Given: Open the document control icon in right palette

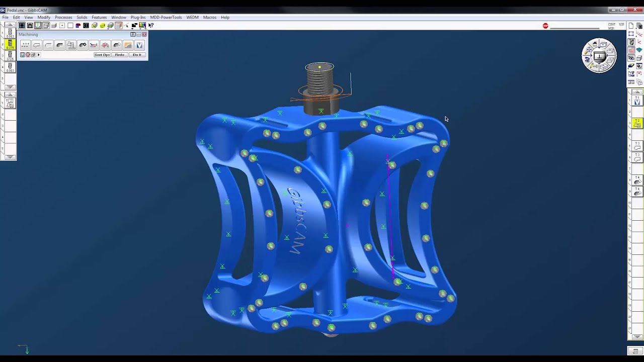Looking at the screenshot, I should (631, 26).
